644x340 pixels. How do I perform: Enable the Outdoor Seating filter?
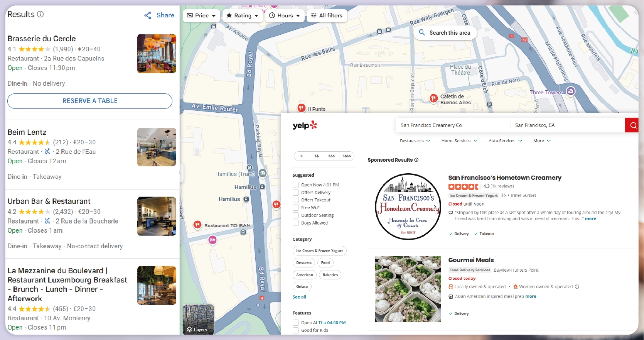(296, 215)
